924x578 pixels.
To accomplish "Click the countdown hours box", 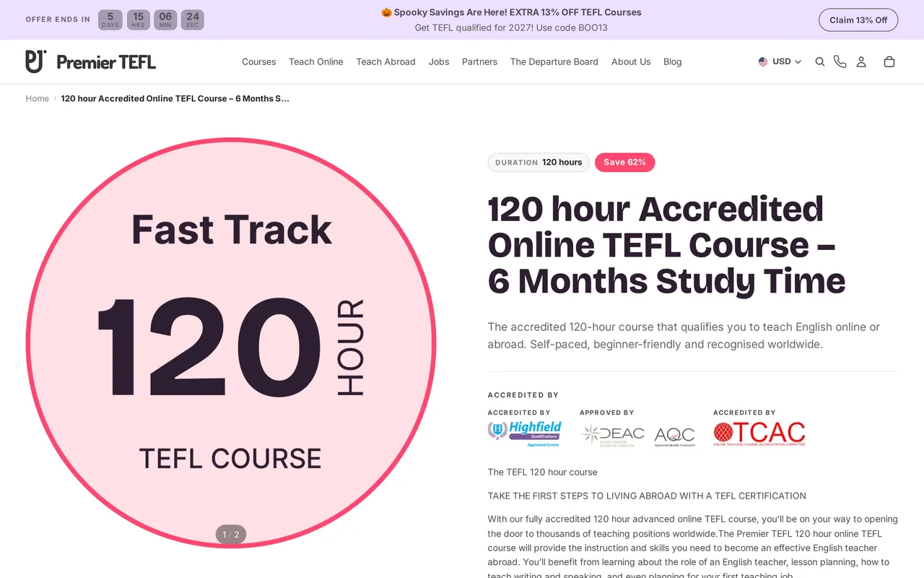I will click(138, 20).
